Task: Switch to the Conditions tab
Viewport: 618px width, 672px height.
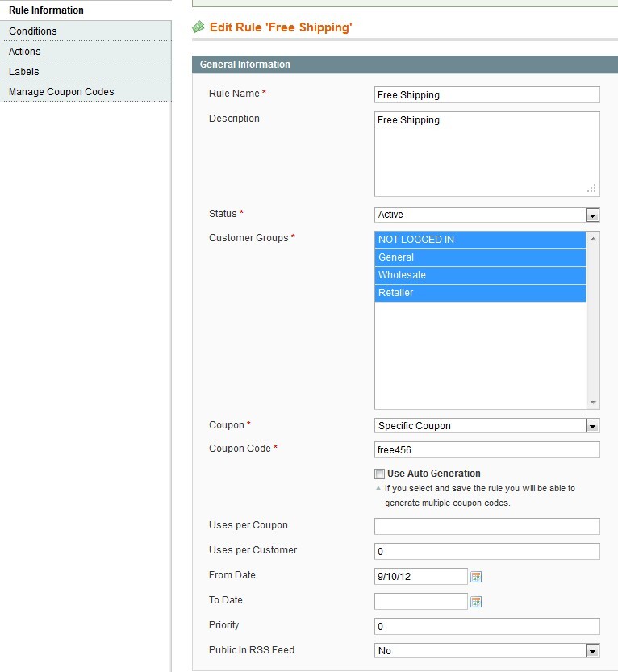Action: coord(33,31)
